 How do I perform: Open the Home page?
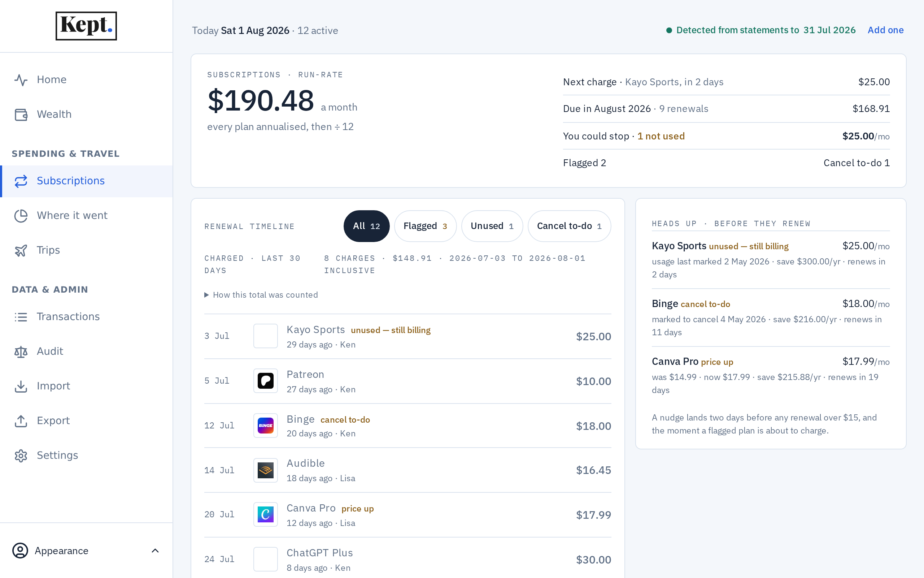click(x=86, y=80)
